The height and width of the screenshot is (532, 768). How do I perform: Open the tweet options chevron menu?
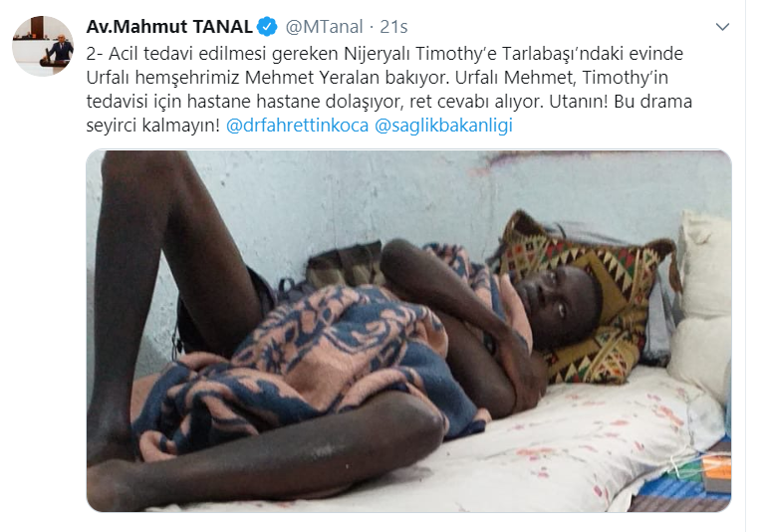point(722,27)
